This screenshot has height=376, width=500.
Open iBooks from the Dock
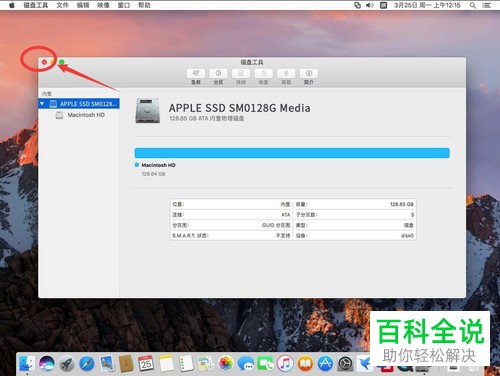[x=305, y=363]
